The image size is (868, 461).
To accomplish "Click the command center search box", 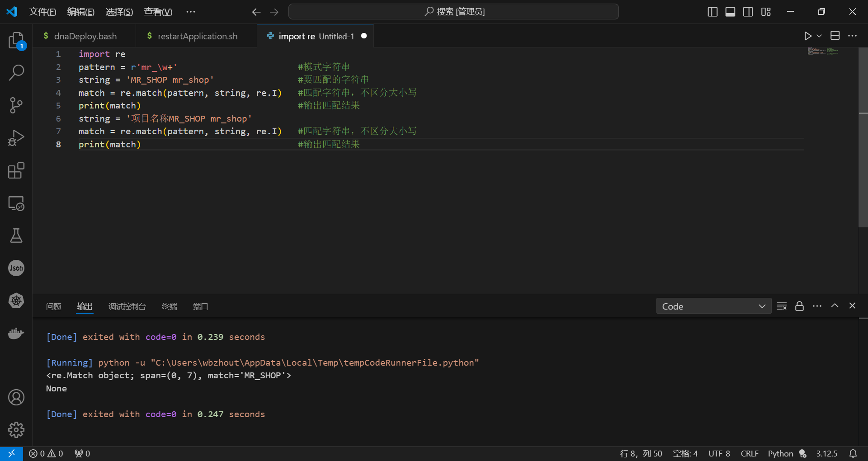I will coord(453,12).
